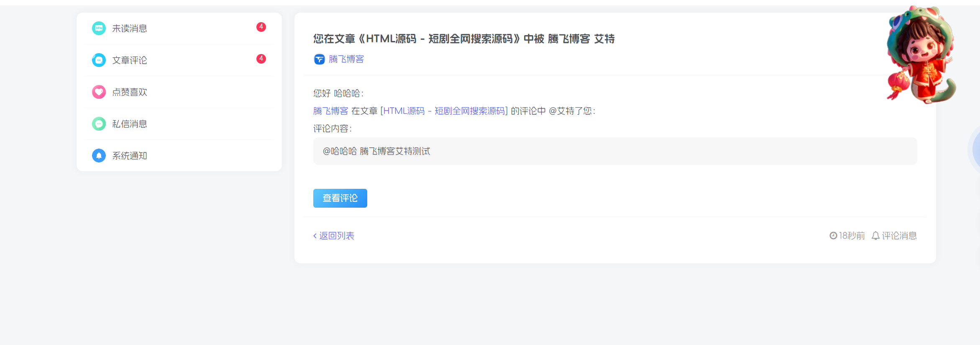The height and width of the screenshot is (345, 980).
Task: Click the 点赞喜欢 pink heart icon
Action: (99, 92)
